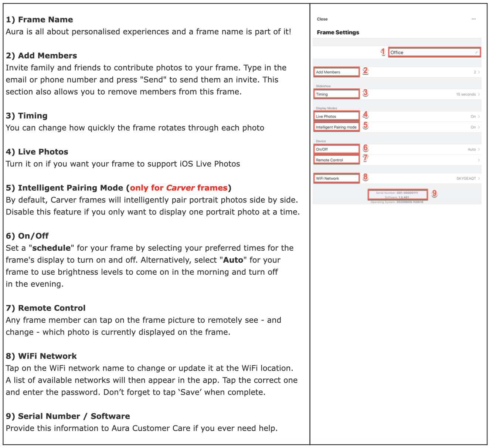Viewport: 490px width, 448px height.
Task: Click the On value for Live Photos
Action: coord(473,117)
